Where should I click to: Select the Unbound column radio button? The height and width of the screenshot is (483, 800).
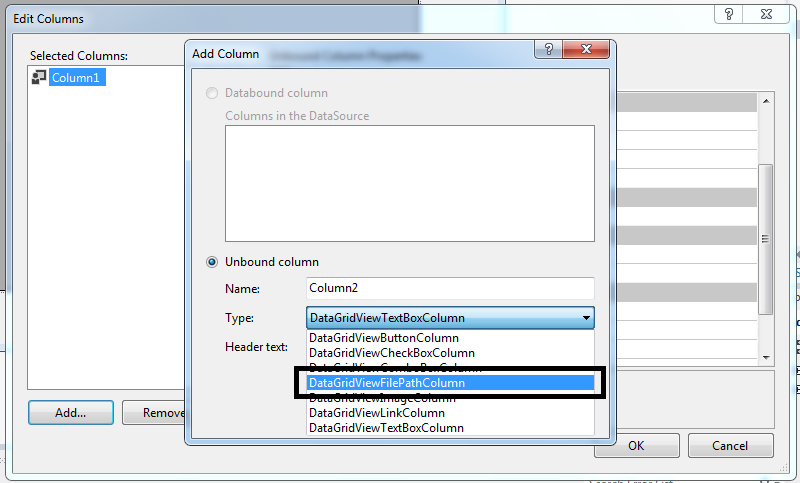click(x=212, y=262)
